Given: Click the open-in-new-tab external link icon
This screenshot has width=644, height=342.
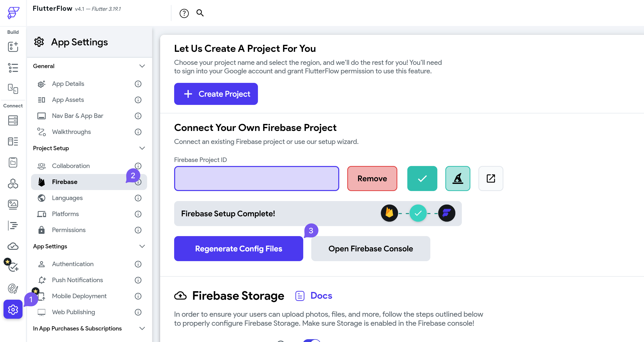Looking at the screenshot, I should [491, 179].
